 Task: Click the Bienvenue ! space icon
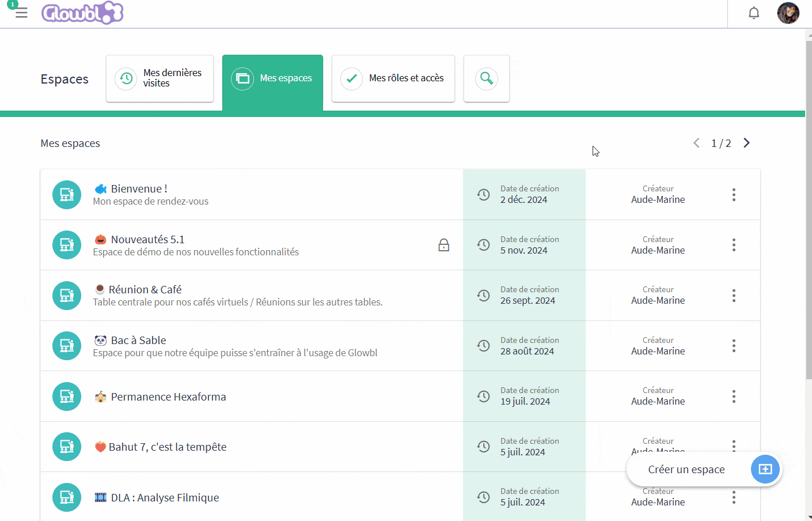[x=67, y=195]
